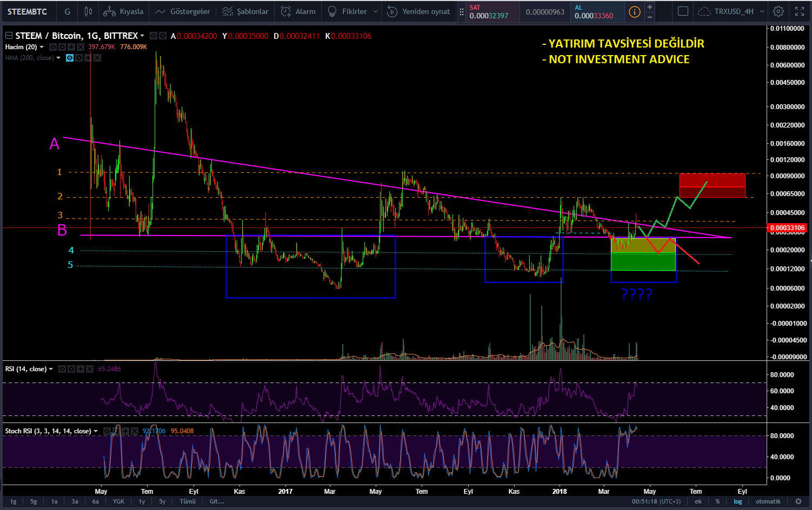This screenshot has width=812, height=510.
Task: Open the G interval selector
Action: pyautogui.click(x=68, y=11)
